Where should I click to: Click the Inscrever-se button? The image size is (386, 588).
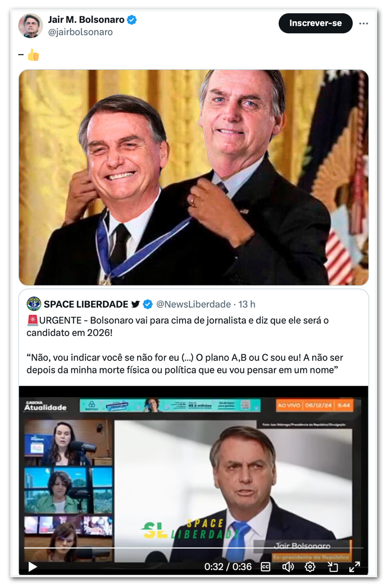(316, 23)
